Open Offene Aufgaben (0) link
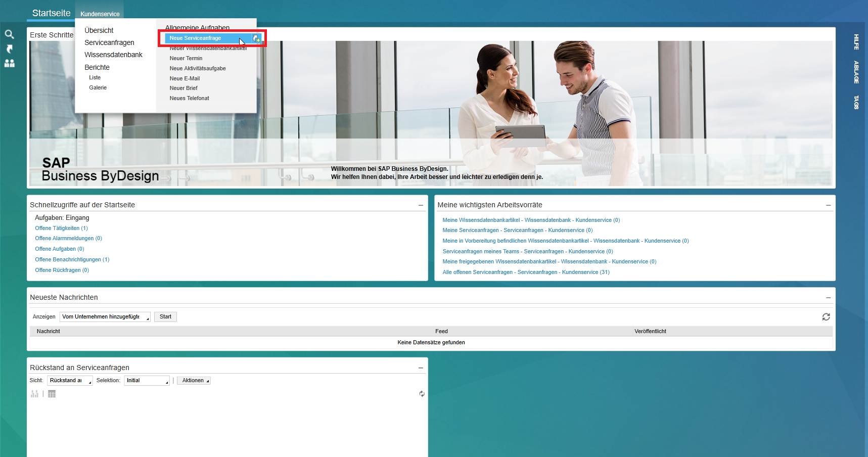The width and height of the screenshot is (868, 457). (60, 249)
